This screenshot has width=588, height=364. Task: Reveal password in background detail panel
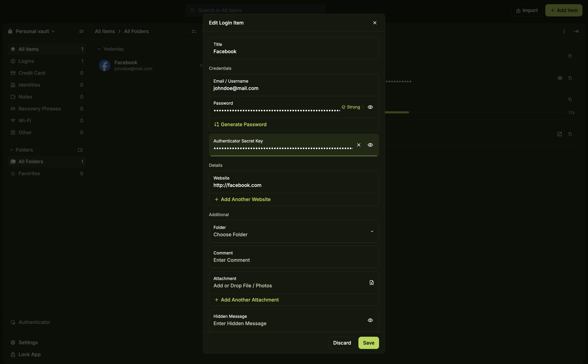560,78
